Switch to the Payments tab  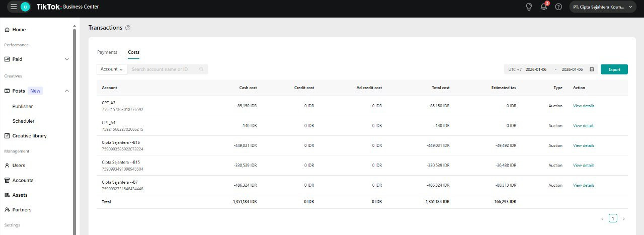pyautogui.click(x=107, y=52)
